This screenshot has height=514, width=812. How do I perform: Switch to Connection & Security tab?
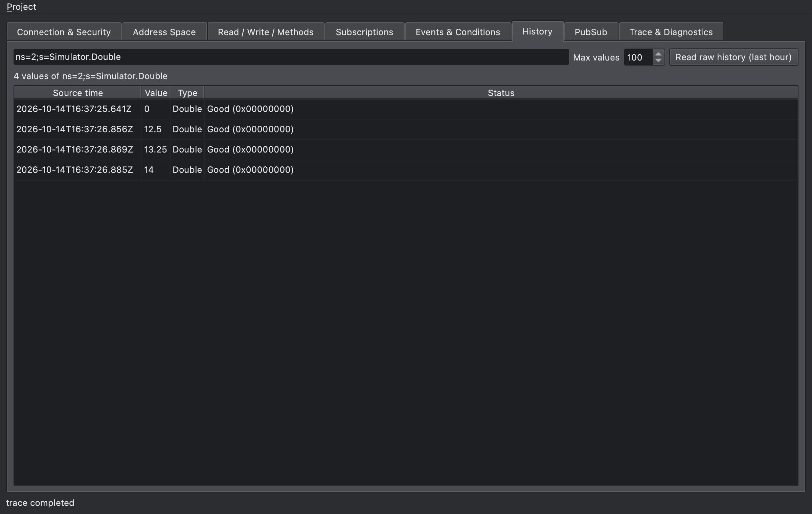pos(64,32)
